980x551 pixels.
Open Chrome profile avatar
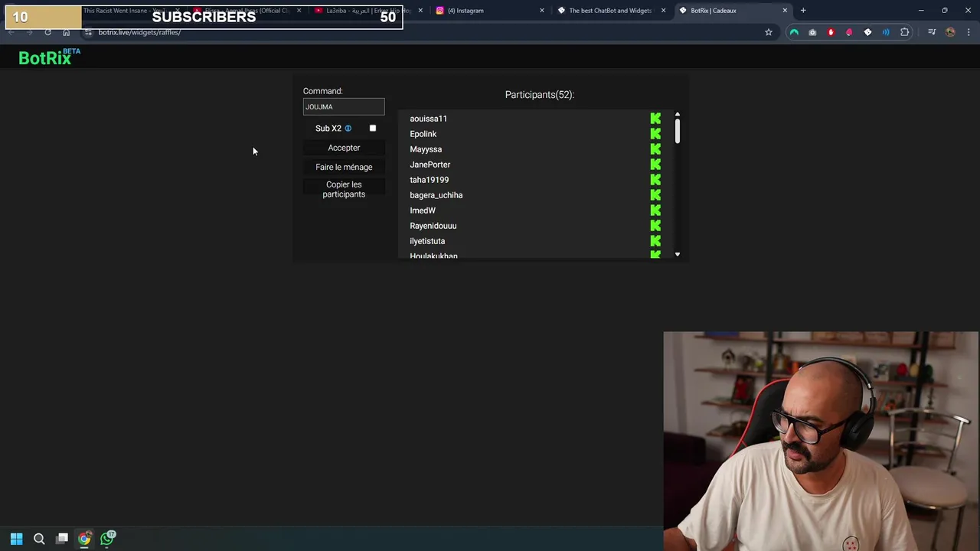coord(950,32)
